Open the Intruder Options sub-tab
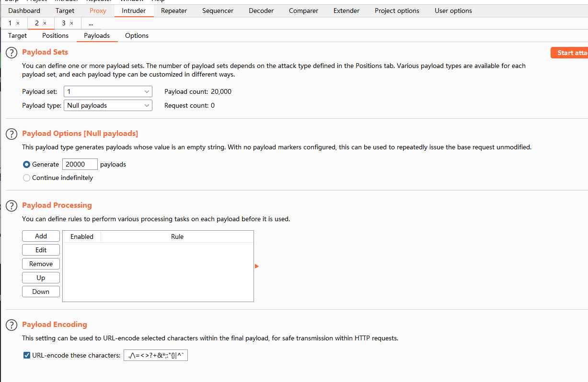 137,35
